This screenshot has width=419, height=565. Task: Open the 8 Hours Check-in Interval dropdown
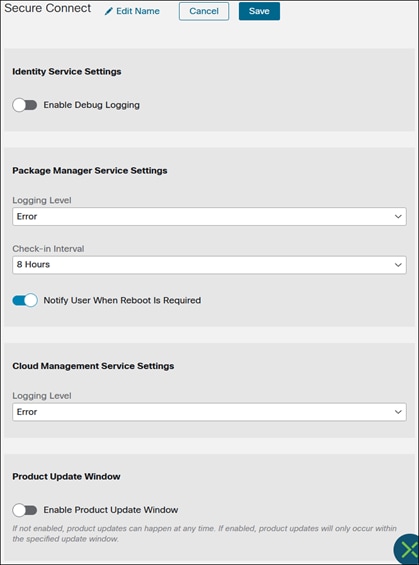209,265
